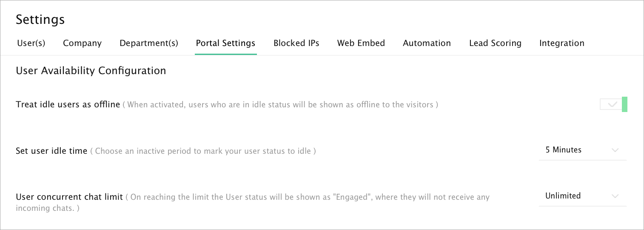644x230 pixels.
Task: Switch to the User(s) tab
Action: [31, 43]
